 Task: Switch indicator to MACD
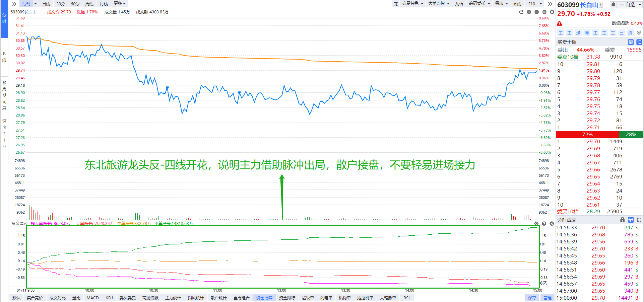coord(92,298)
